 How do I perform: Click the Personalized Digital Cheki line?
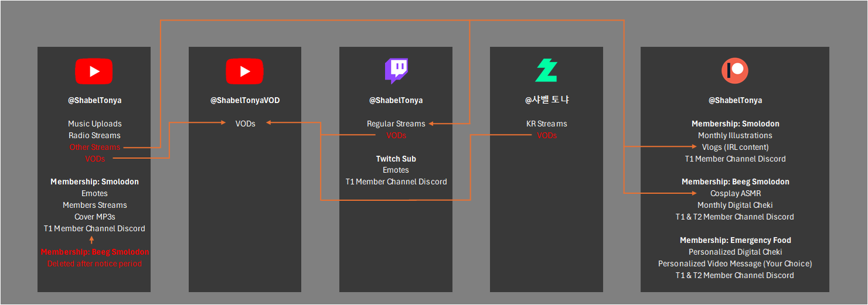pos(735,252)
